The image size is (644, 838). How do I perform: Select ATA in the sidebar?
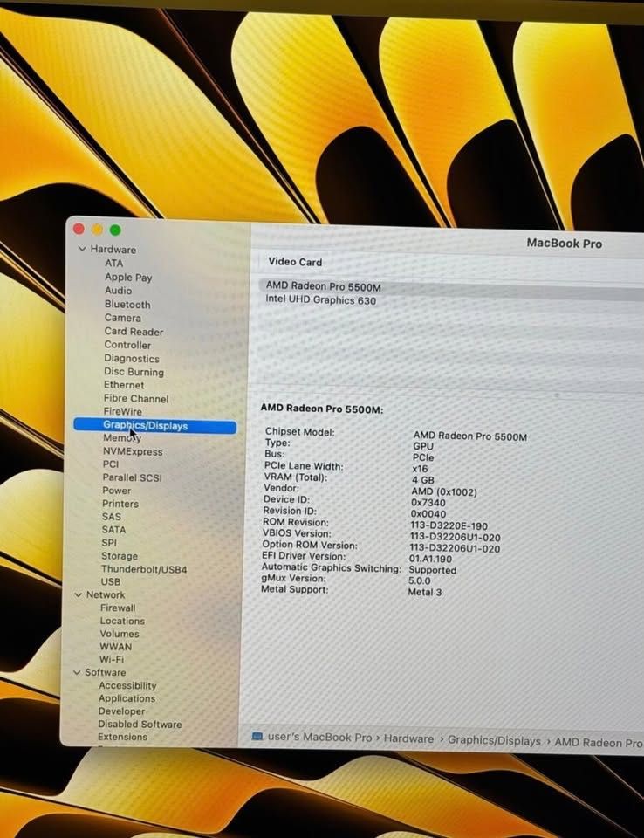coord(113,263)
